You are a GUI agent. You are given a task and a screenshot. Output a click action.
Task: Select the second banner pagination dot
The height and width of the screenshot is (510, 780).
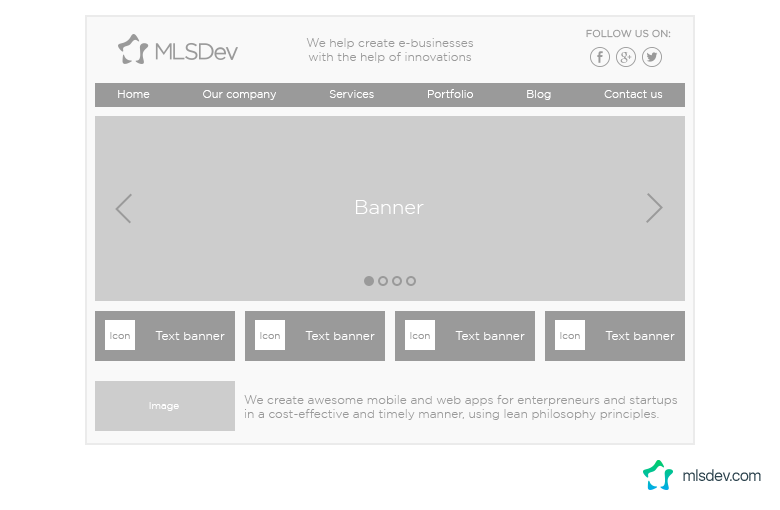[383, 281]
